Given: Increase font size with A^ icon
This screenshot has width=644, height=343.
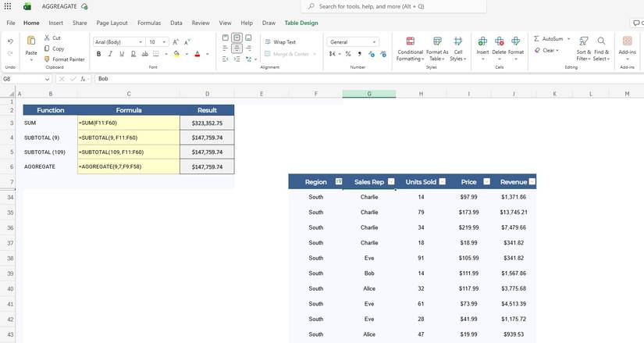Looking at the screenshot, I should (x=176, y=42).
